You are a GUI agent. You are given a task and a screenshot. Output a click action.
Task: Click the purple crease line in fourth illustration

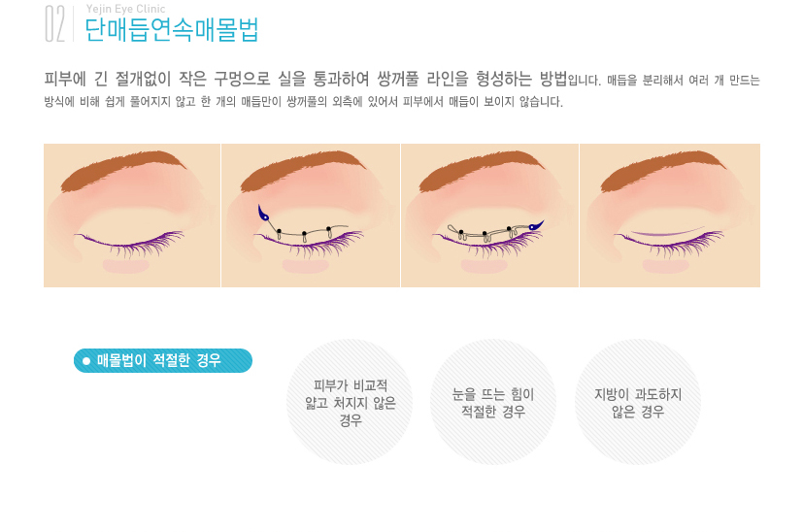667,232
